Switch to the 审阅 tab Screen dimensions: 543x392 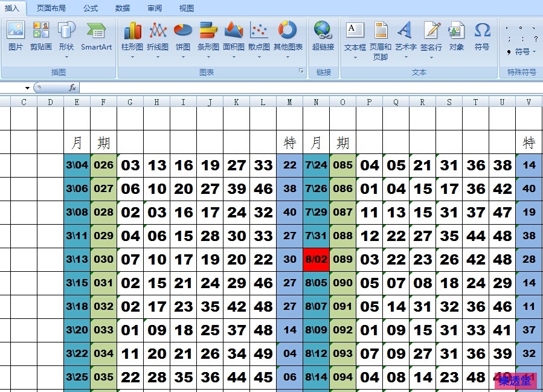click(155, 8)
